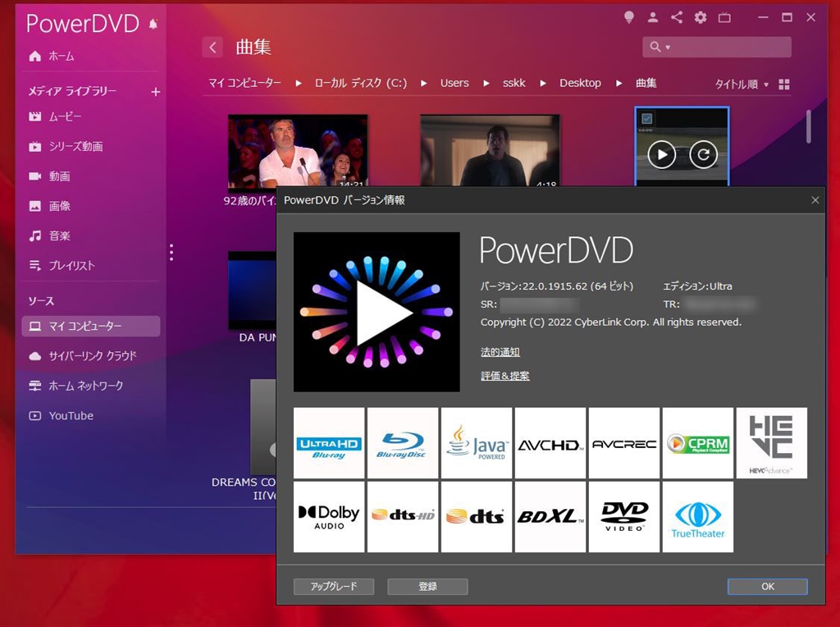This screenshot has height=627, width=840.
Task: Click the HEVC Advance logo tile
Action: pyautogui.click(x=772, y=442)
